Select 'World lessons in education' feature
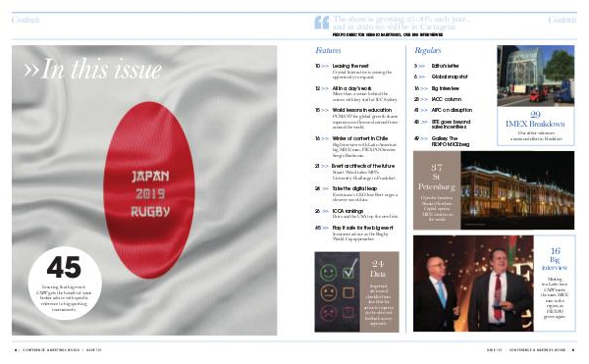Image resolution: width=589 pixels, height=364 pixels. click(x=361, y=110)
